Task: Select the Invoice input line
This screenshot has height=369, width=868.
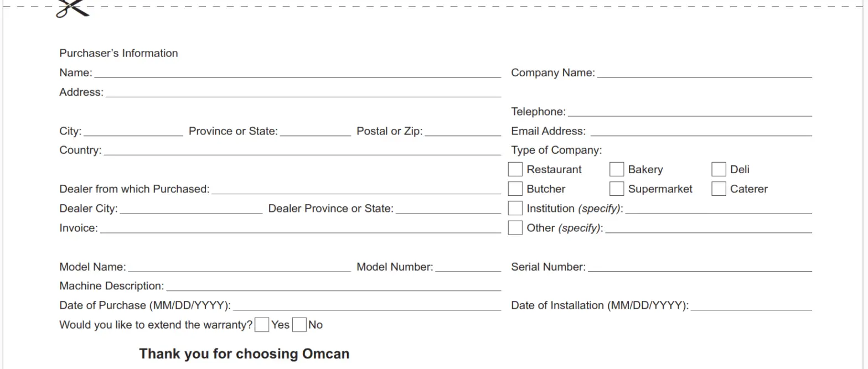Action: pyautogui.click(x=300, y=227)
